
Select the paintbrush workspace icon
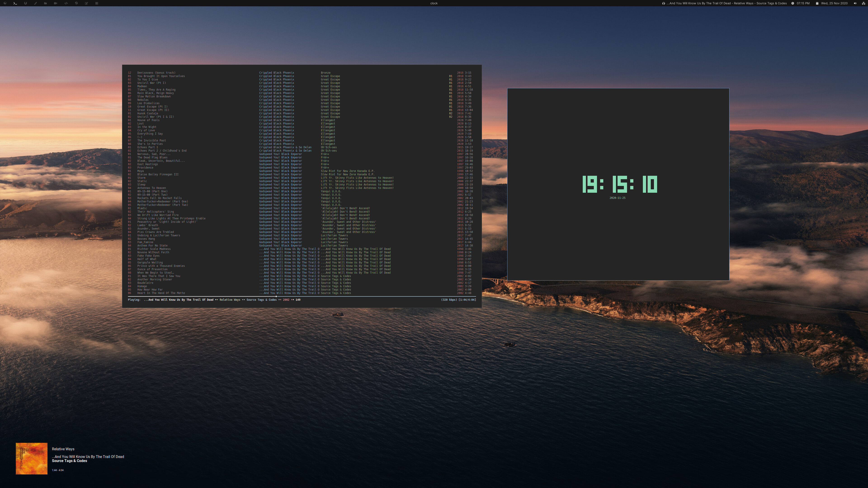point(35,3)
